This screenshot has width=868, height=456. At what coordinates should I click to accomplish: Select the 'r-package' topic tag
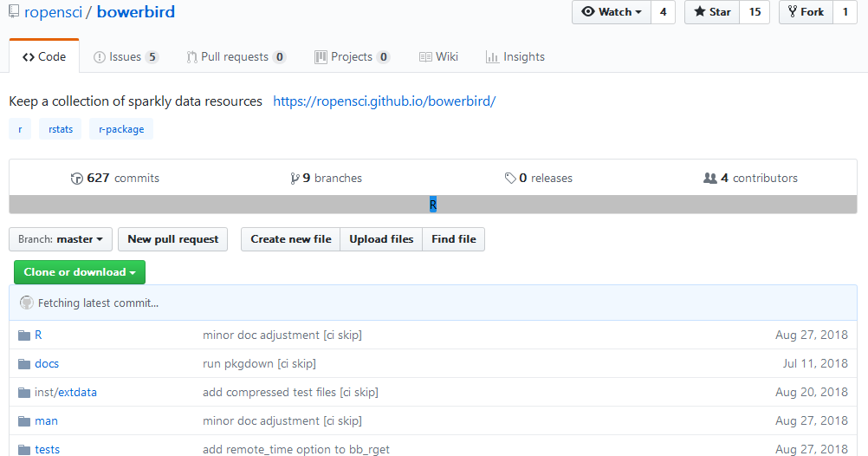coord(121,129)
